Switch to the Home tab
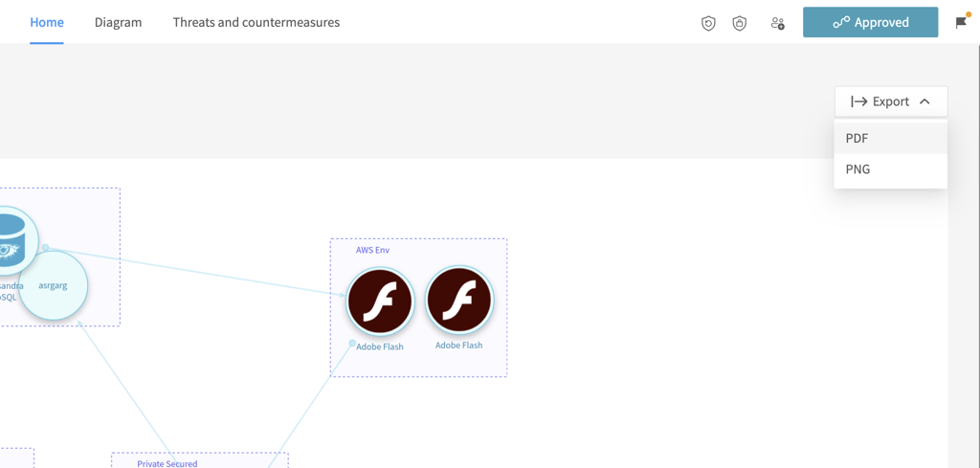Viewport: 980px width, 468px height. 47,23
